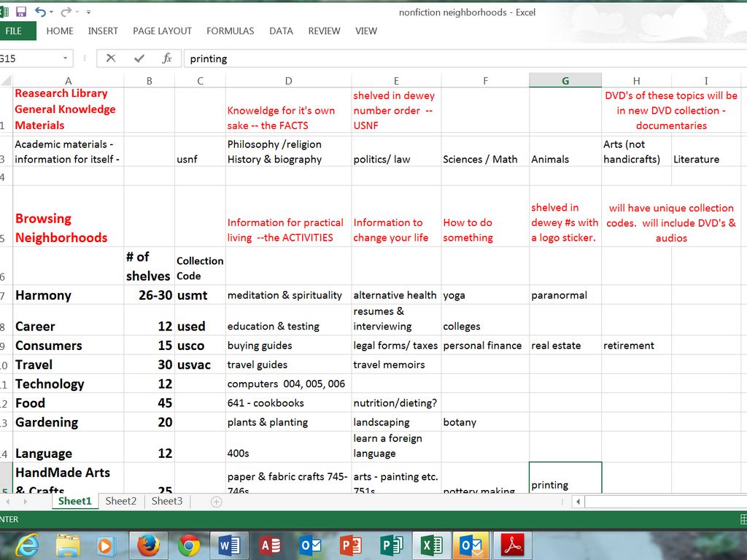Open Customize Quick Access Toolbar dropdown

[88, 12]
